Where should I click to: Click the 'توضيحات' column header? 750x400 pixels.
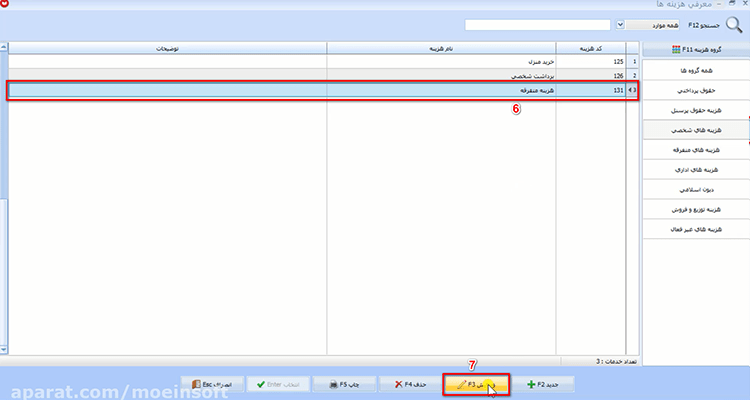click(167, 48)
